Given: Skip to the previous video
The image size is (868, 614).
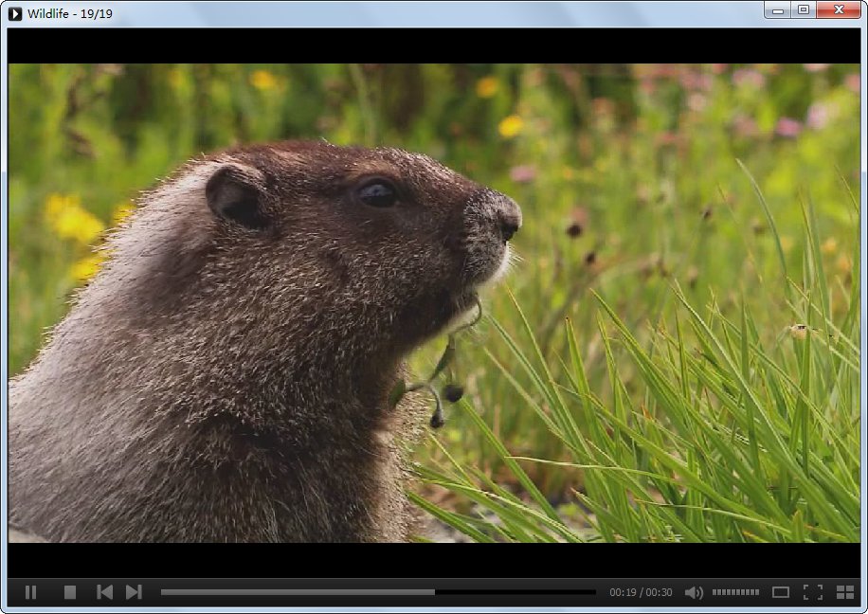Looking at the screenshot, I should tap(104, 592).
